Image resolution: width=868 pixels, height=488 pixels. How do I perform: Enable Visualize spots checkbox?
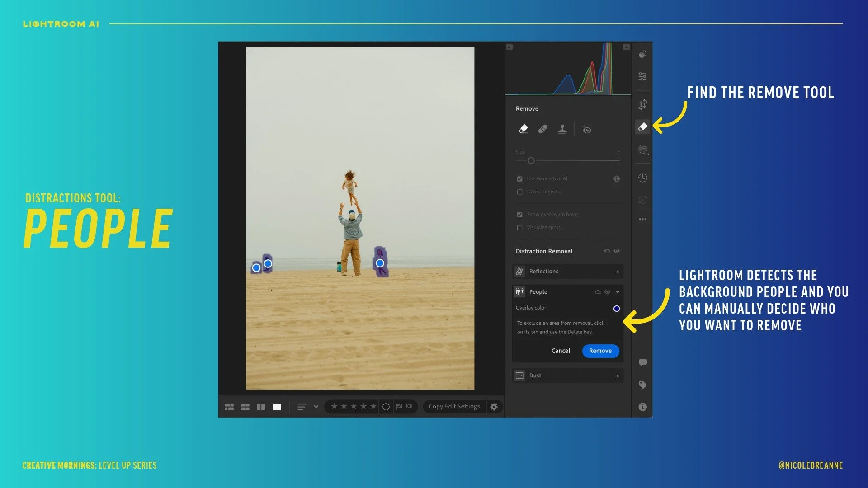click(x=519, y=228)
